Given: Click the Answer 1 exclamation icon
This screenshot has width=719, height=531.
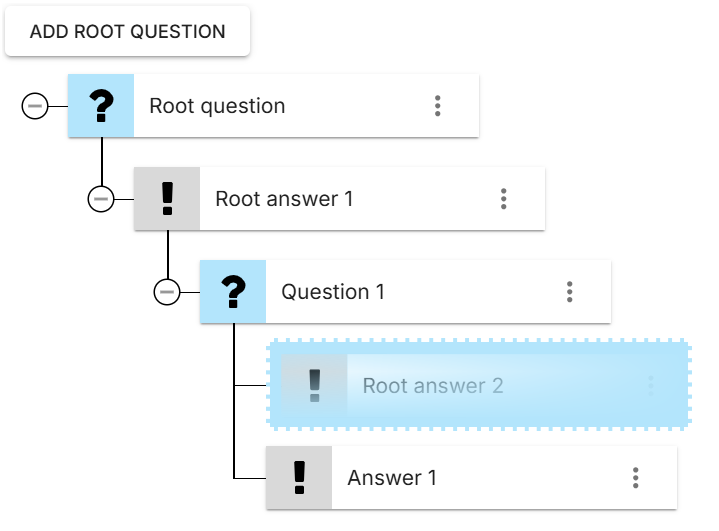Looking at the screenshot, I should click(x=299, y=478).
